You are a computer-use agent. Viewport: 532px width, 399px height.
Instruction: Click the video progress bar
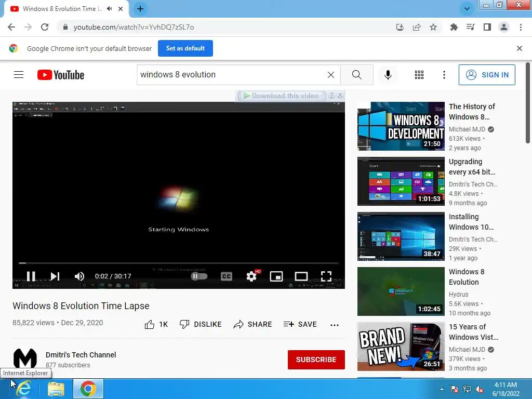[x=179, y=263]
